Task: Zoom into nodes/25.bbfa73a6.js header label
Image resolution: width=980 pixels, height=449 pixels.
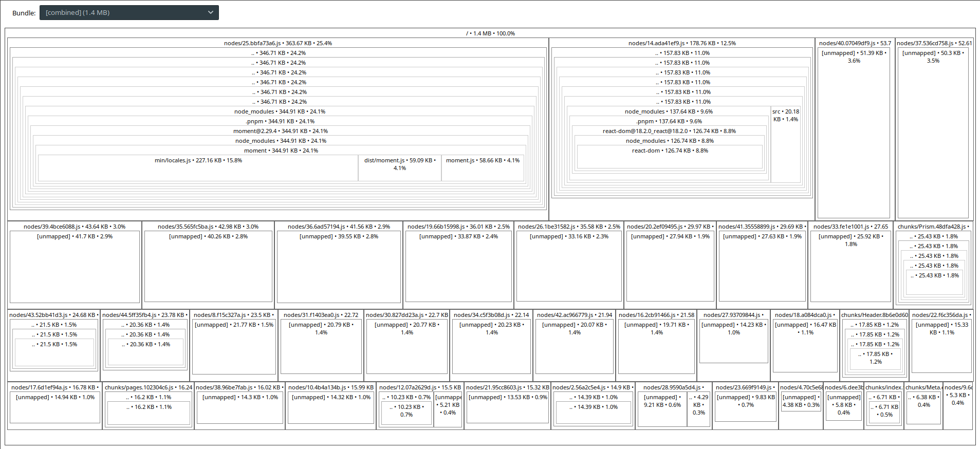Action: coord(278,43)
